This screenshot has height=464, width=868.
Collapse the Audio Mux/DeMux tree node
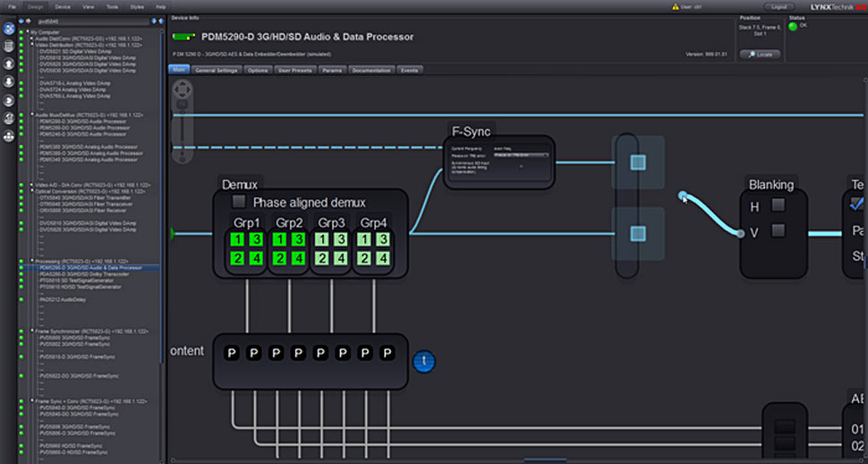[32, 115]
